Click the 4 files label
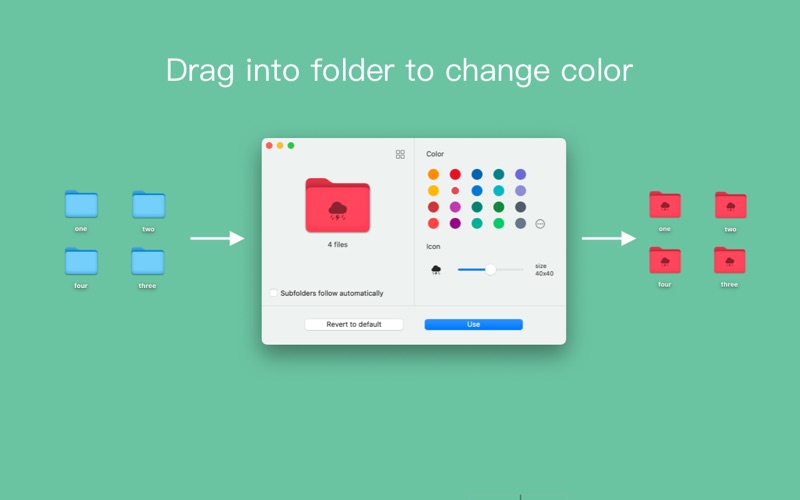 pyautogui.click(x=337, y=245)
